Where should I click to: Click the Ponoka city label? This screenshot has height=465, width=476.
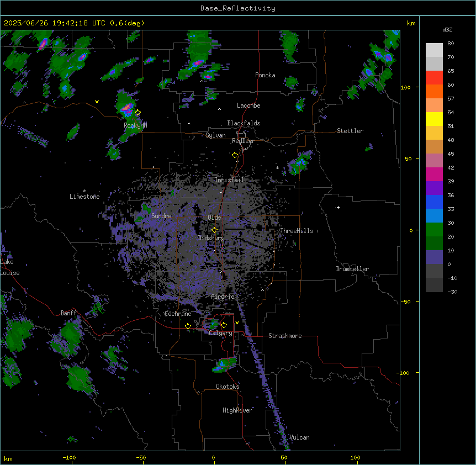[x=265, y=75]
